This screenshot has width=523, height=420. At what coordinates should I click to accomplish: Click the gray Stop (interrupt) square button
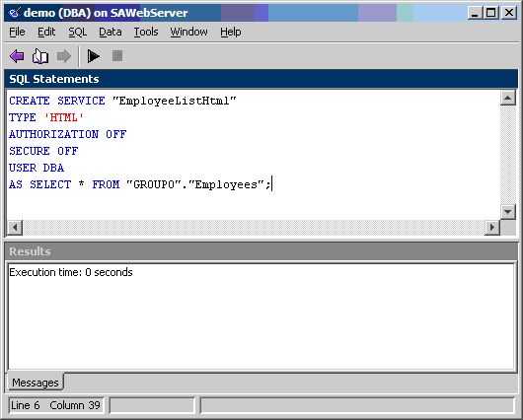[117, 55]
